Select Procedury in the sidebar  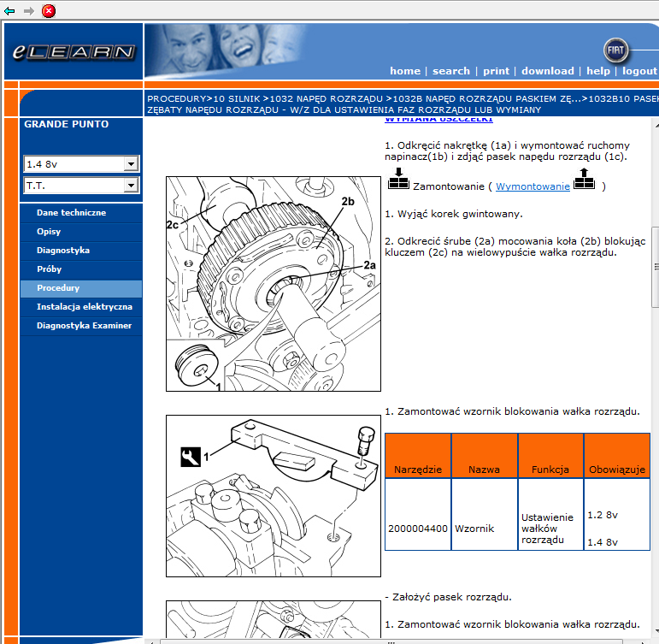point(58,288)
